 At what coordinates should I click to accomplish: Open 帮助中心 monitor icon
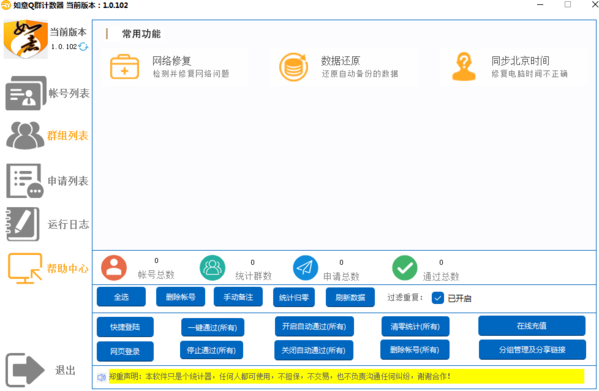point(25,268)
